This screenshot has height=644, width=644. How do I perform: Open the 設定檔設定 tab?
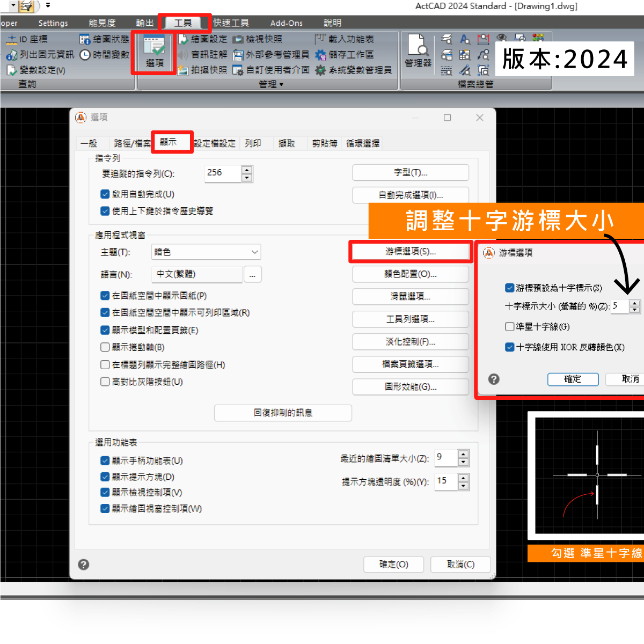(x=215, y=143)
